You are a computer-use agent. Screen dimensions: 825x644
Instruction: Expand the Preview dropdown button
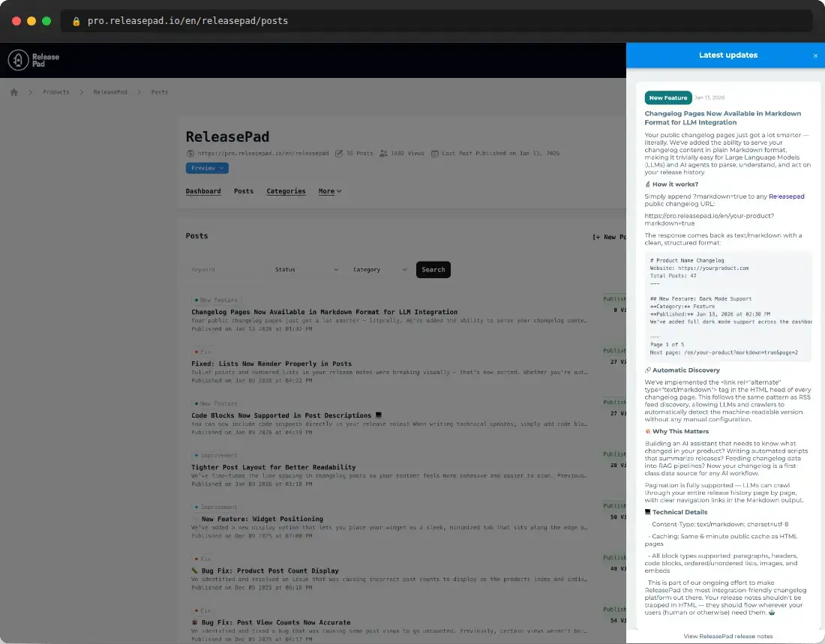(207, 168)
